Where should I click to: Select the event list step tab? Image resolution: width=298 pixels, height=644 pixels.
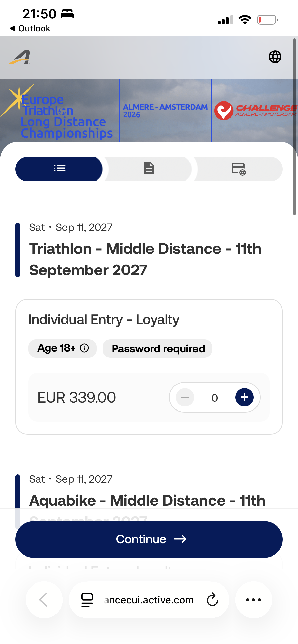tap(59, 169)
